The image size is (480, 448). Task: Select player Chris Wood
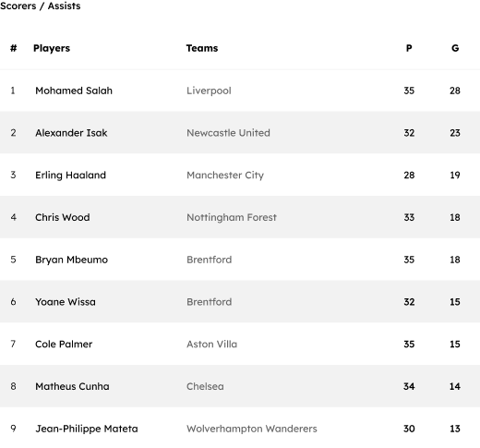63,217
